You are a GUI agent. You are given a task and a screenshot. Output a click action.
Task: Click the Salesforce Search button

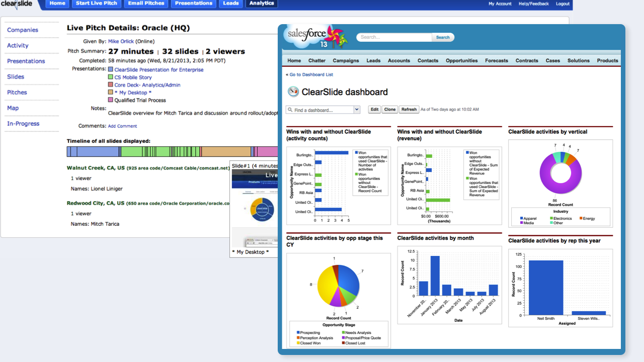443,37
